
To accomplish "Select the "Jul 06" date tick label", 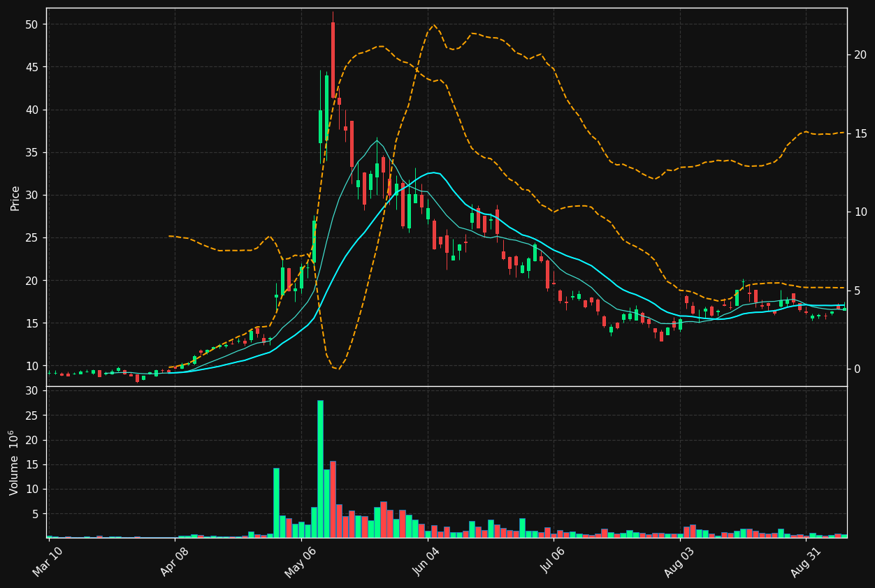I will tap(555, 562).
